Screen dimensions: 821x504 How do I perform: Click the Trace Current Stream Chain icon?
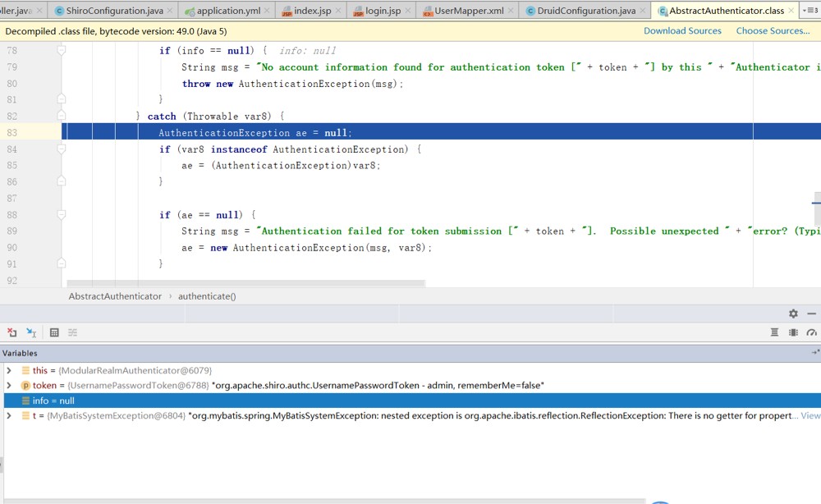point(73,332)
